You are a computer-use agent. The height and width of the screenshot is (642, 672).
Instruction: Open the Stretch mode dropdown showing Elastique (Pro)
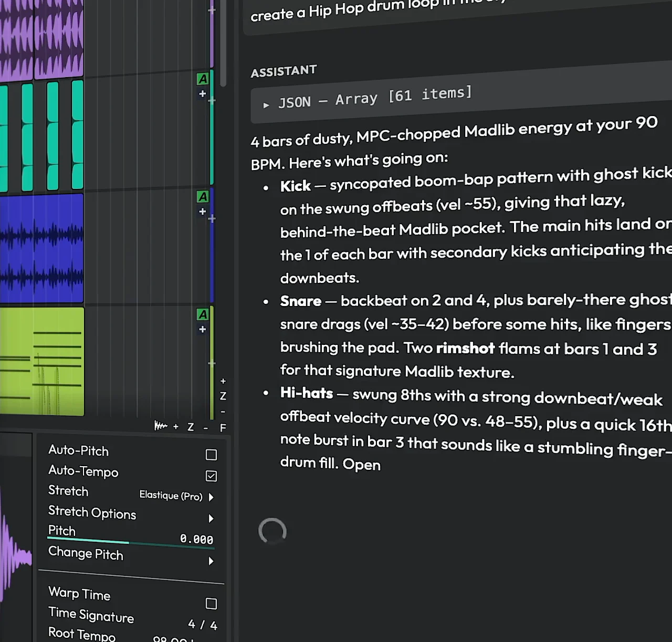176,496
